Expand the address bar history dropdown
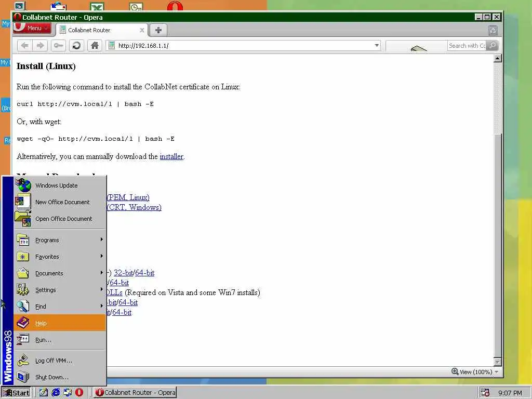 pyautogui.click(x=377, y=46)
